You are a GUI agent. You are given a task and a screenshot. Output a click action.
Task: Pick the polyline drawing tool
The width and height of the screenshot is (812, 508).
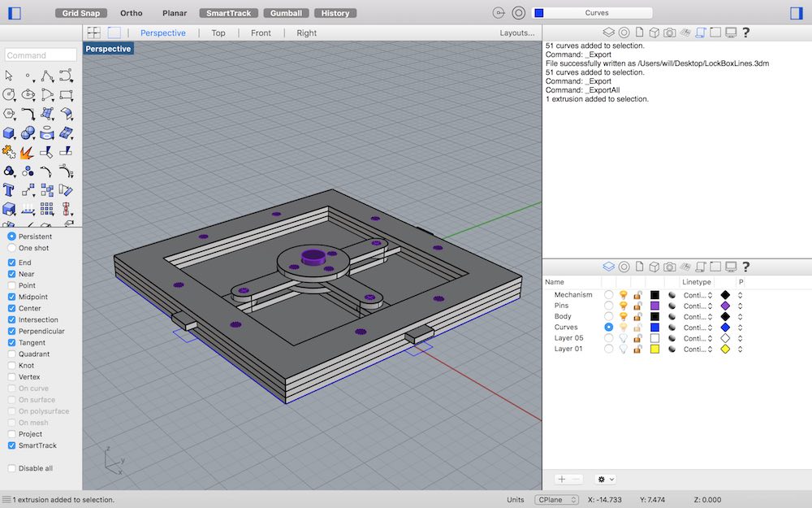pos(47,76)
